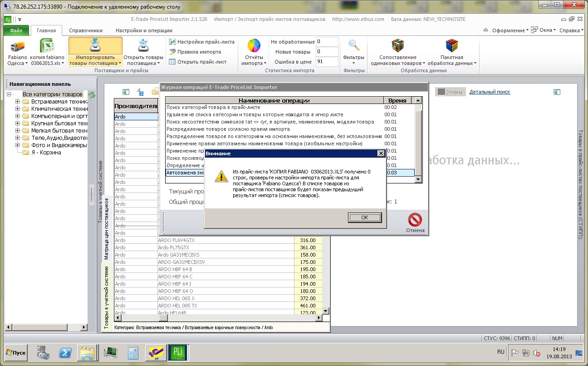The height and width of the screenshot is (366, 588).
Task: Click the Фильтры magnifier icon
Action: click(x=354, y=46)
